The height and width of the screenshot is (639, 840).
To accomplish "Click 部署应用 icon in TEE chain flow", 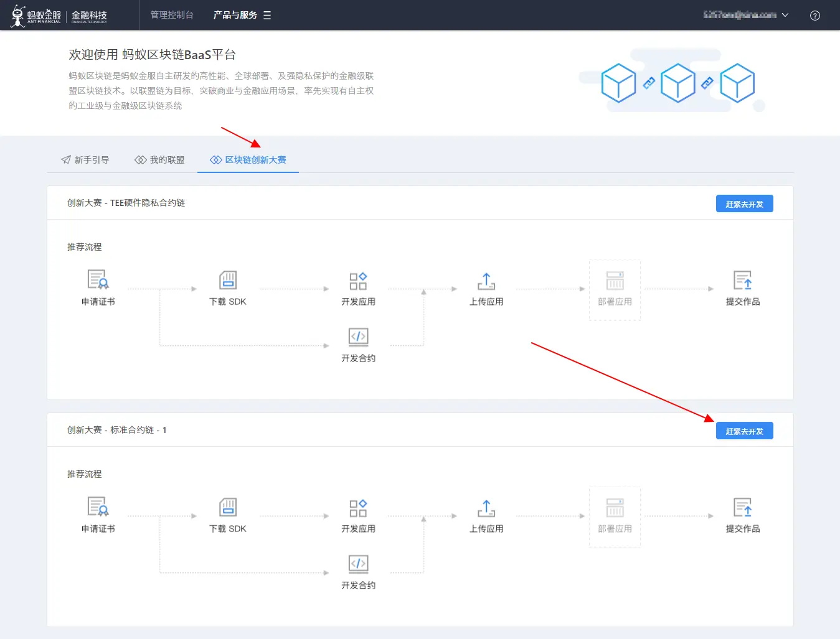I will [x=615, y=280].
